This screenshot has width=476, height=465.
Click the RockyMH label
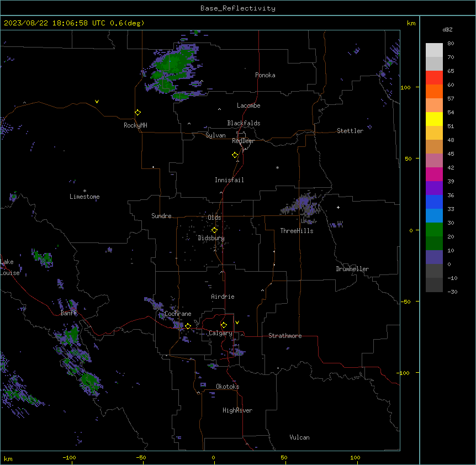pos(135,125)
